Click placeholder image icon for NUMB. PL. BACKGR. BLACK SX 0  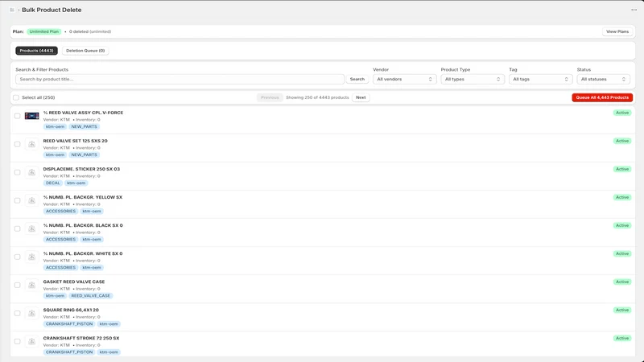click(31, 228)
